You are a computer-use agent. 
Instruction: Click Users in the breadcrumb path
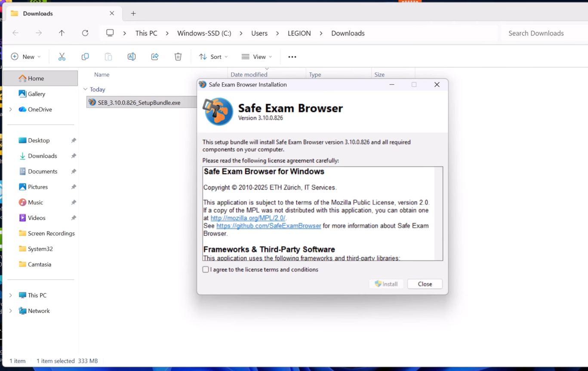tap(259, 33)
